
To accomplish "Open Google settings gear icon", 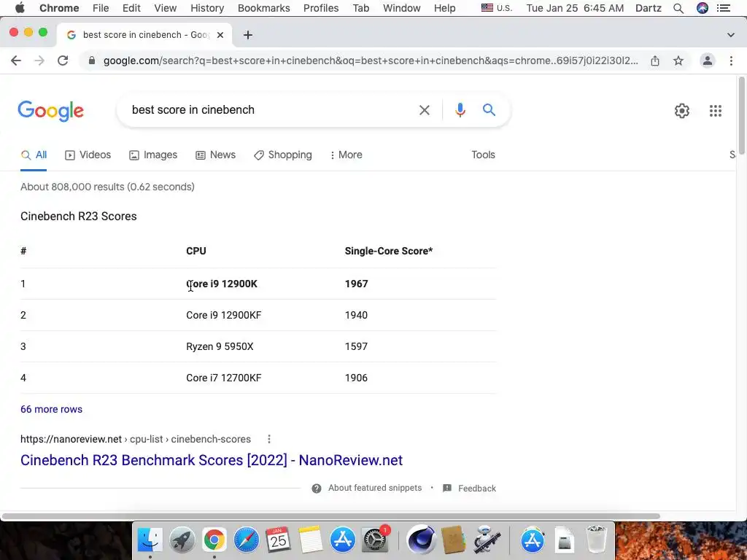I will [682, 111].
